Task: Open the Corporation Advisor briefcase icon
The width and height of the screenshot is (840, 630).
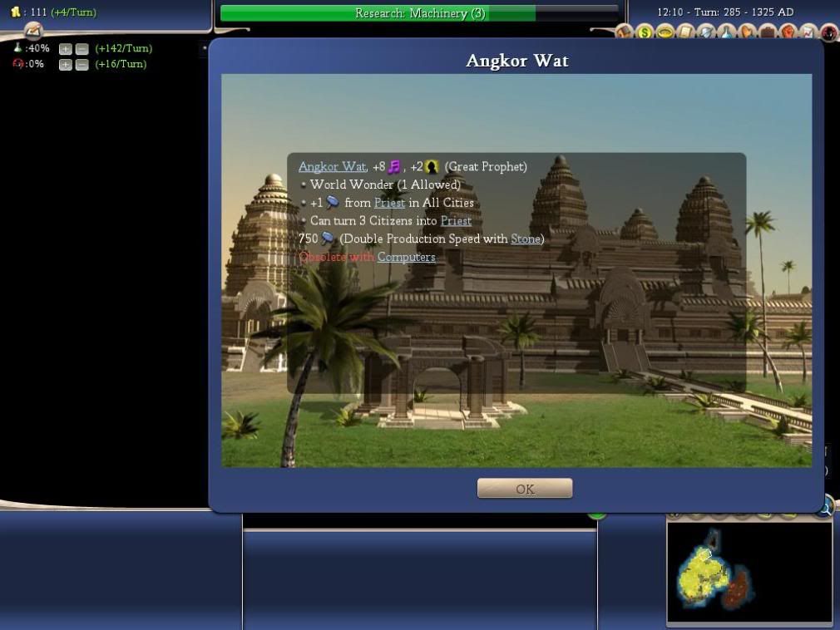Action: click(767, 32)
